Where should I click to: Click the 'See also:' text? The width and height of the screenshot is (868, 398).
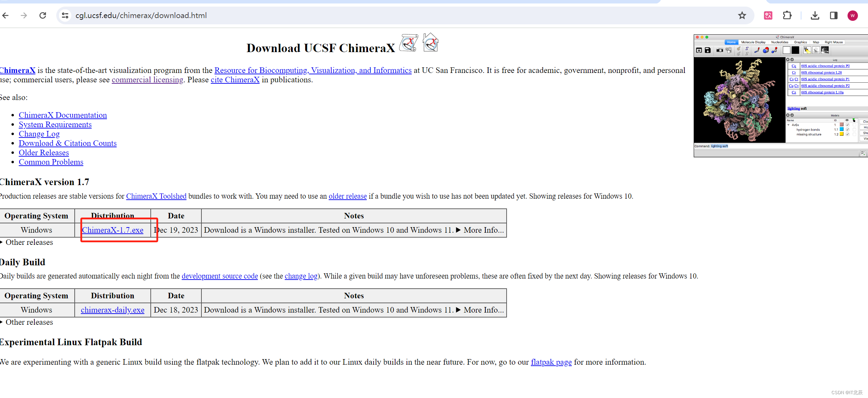[x=14, y=97]
